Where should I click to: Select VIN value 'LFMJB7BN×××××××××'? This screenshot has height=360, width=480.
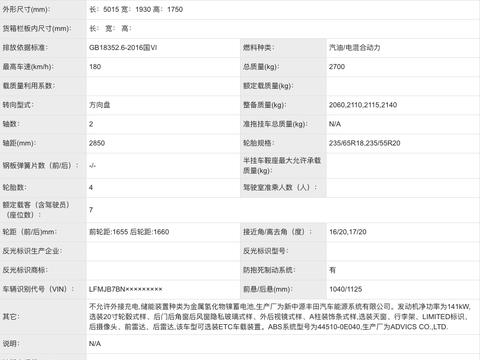(126, 289)
